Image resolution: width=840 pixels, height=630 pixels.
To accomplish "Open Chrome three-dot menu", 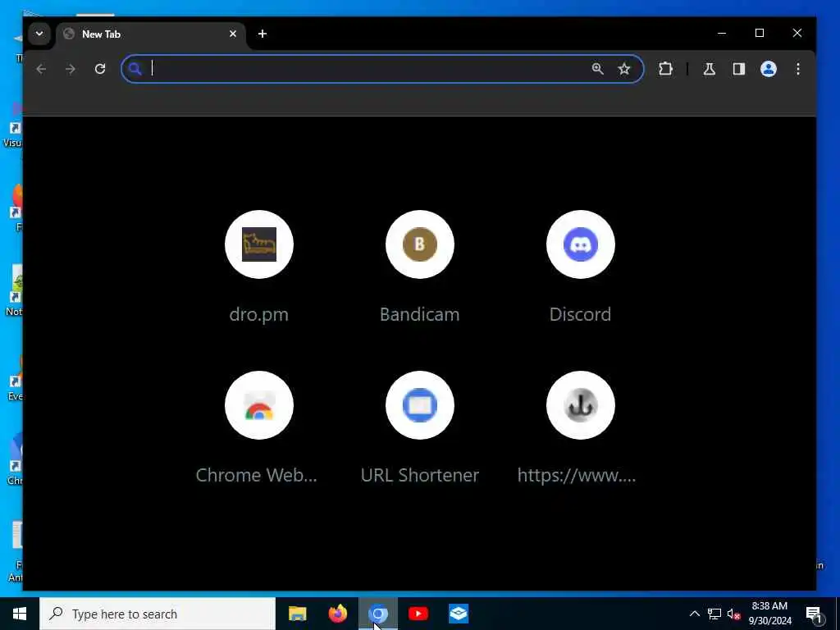I will (x=797, y=69).
